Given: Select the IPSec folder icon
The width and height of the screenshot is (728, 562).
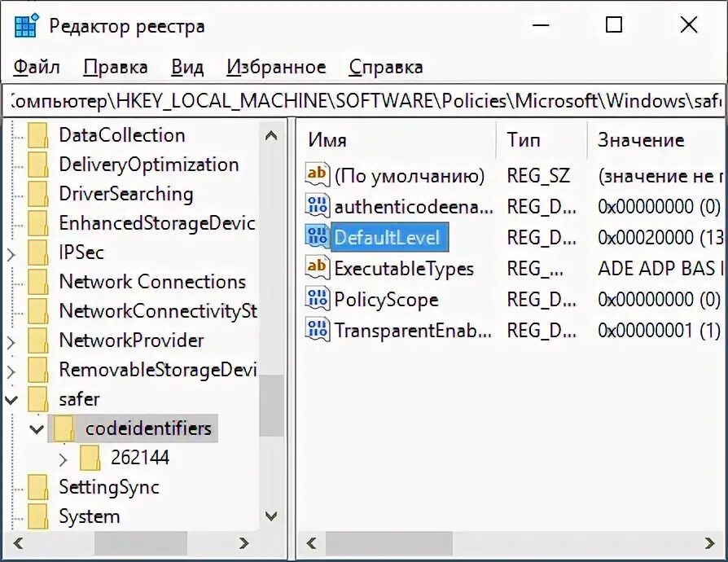Looking at the screenshot, I should (37, 252).
